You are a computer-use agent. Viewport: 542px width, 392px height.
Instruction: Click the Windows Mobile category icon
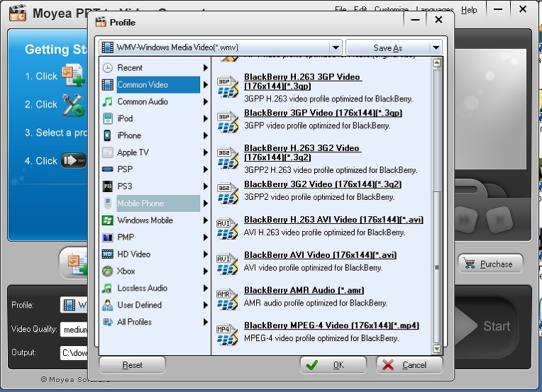tap(108, 220)
